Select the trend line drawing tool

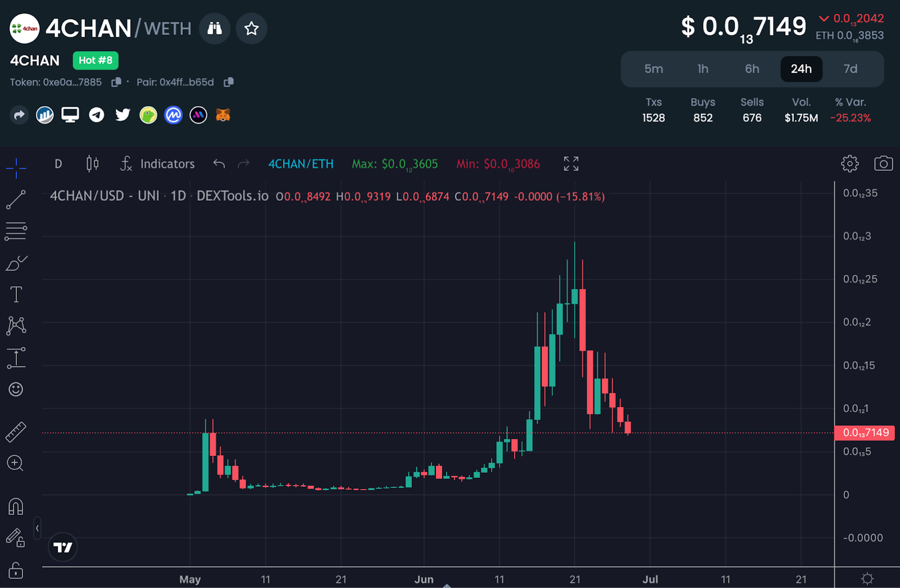point(16,200)
